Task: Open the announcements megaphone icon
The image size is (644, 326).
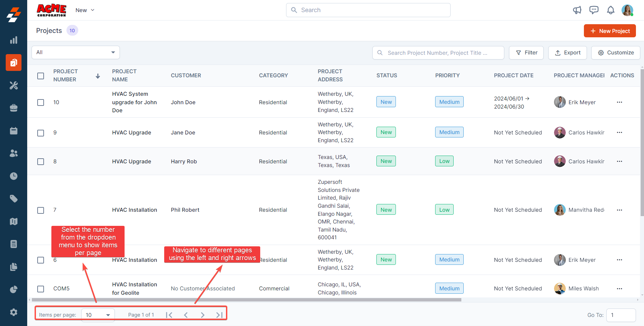Action: 577,10
